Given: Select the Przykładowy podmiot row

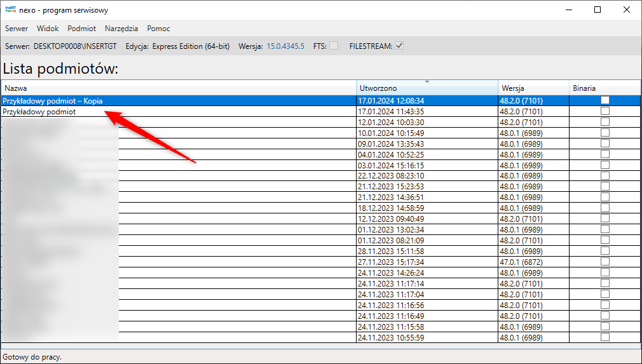Looking at the screenshot, I should (320, 111).
